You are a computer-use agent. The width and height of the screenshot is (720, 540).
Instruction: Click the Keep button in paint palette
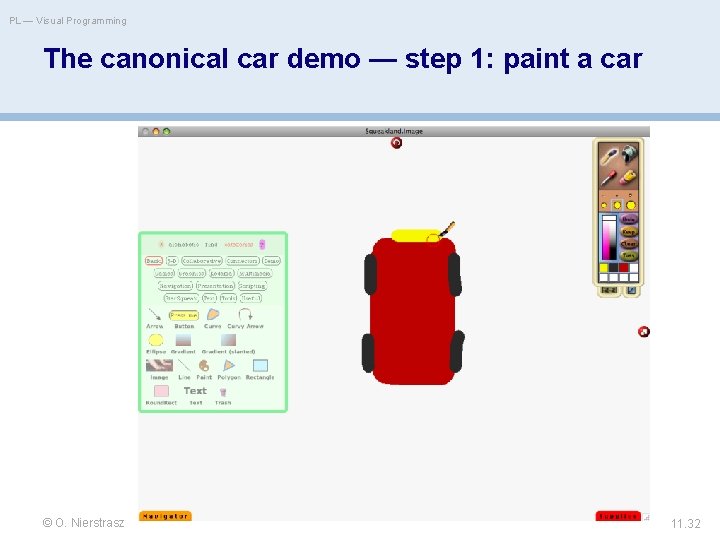(629, 231)
